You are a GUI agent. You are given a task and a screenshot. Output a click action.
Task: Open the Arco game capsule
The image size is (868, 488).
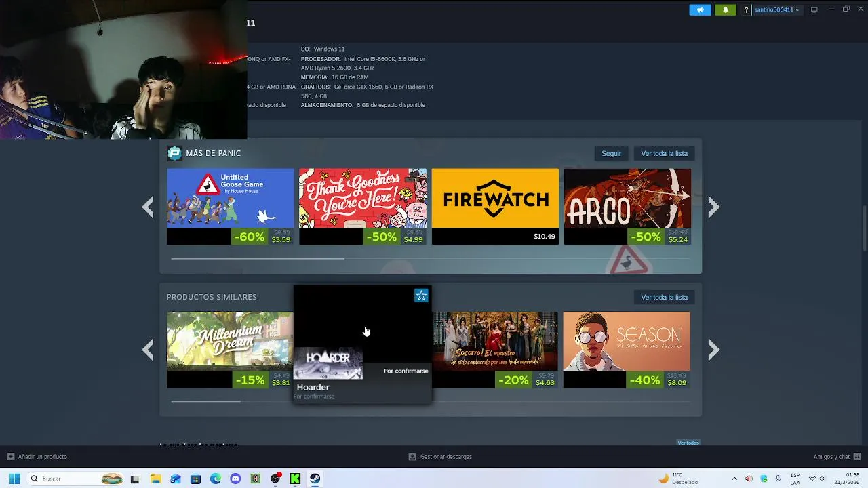click(627, 197)
